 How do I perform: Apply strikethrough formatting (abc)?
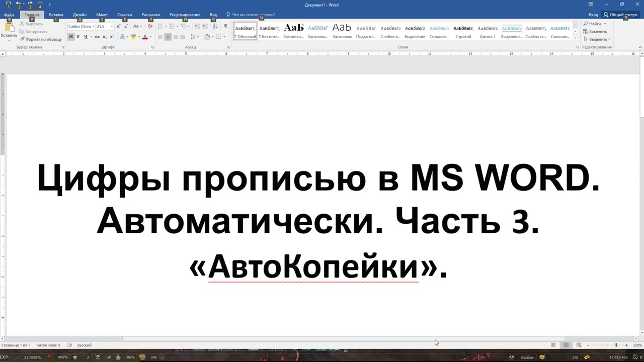point(97,37)
